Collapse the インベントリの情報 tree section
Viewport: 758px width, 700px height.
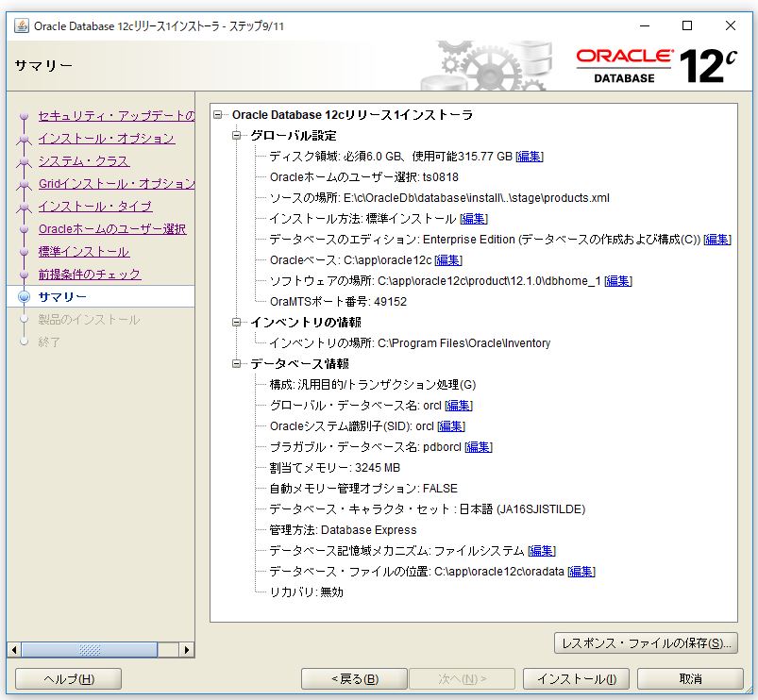[236, 322]
